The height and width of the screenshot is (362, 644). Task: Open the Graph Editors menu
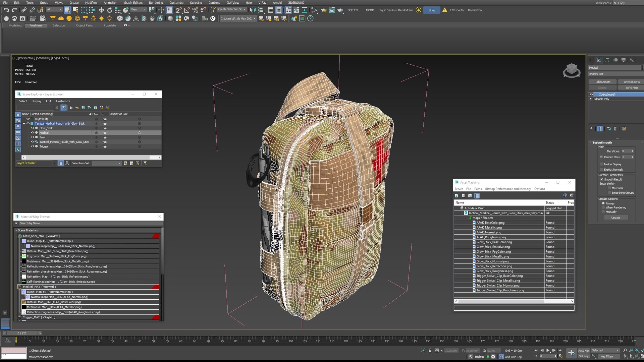pos(133,3)
